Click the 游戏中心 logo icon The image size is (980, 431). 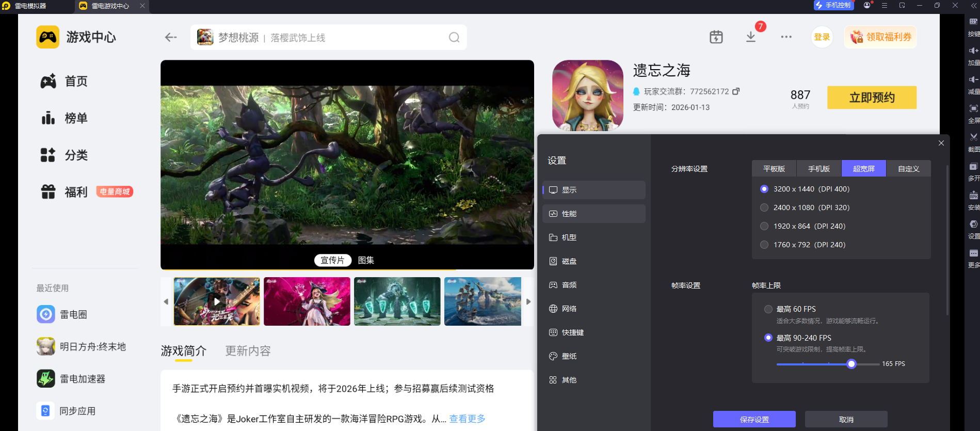48,37
